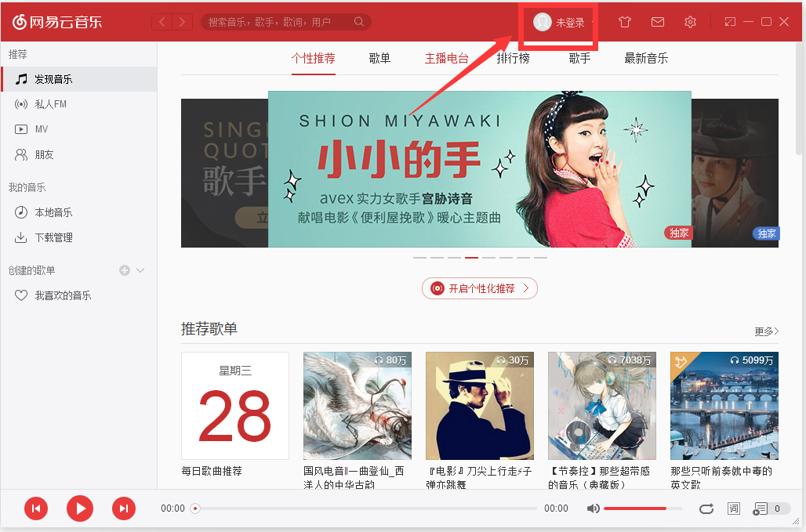Open the play queue list icon

[x=760, y=508]
